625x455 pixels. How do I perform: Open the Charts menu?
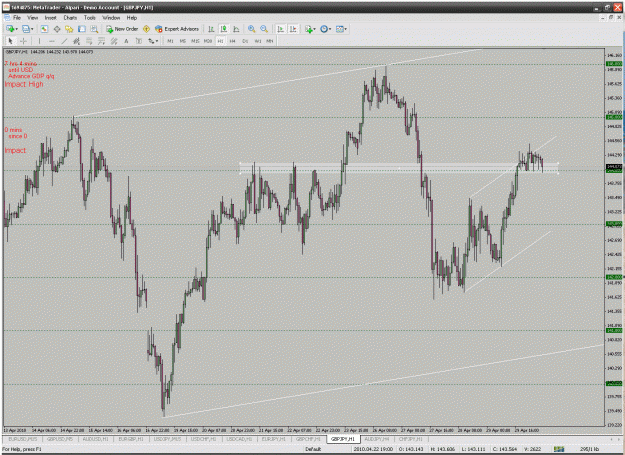point(70,18)
